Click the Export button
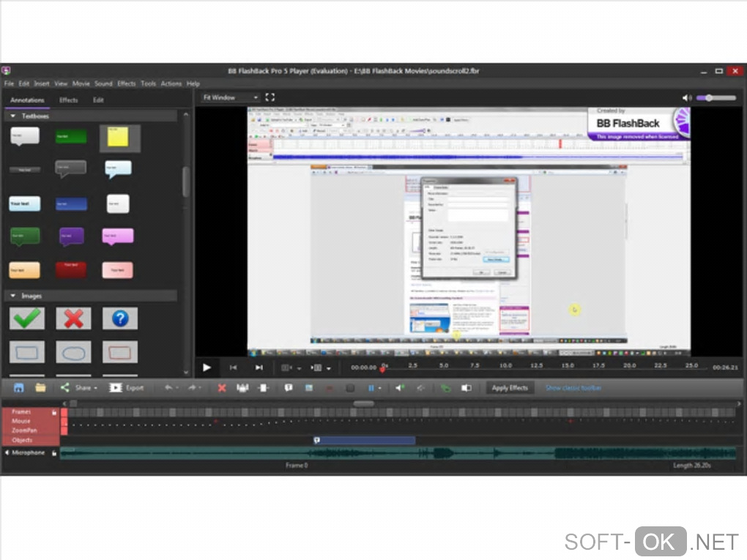 pyautogui.click(x=126, y=388)
